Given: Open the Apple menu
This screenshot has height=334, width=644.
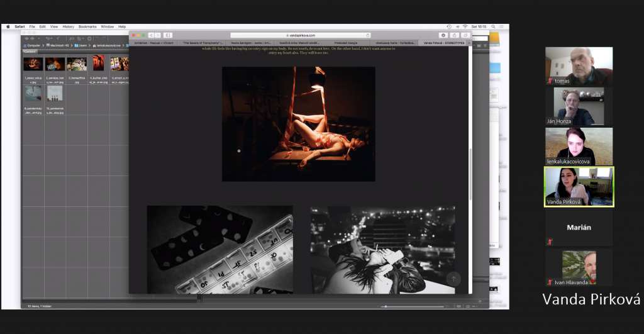Looking at the screenshot, I should [8, 26].
